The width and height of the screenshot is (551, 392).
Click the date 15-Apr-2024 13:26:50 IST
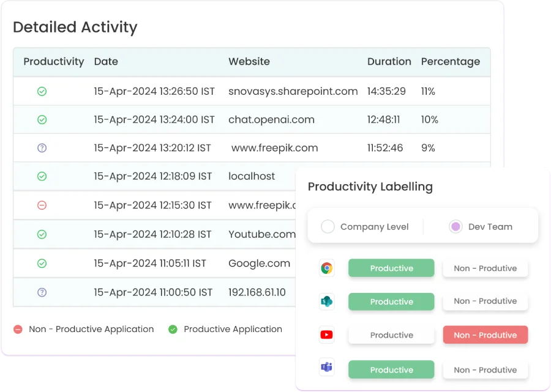tap(154, 92)
